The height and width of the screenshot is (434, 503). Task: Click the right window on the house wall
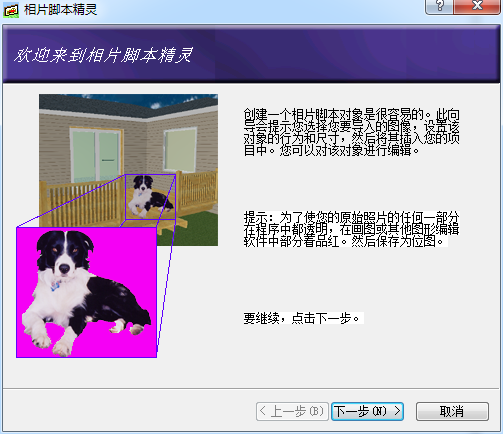(x=180, y=149)
